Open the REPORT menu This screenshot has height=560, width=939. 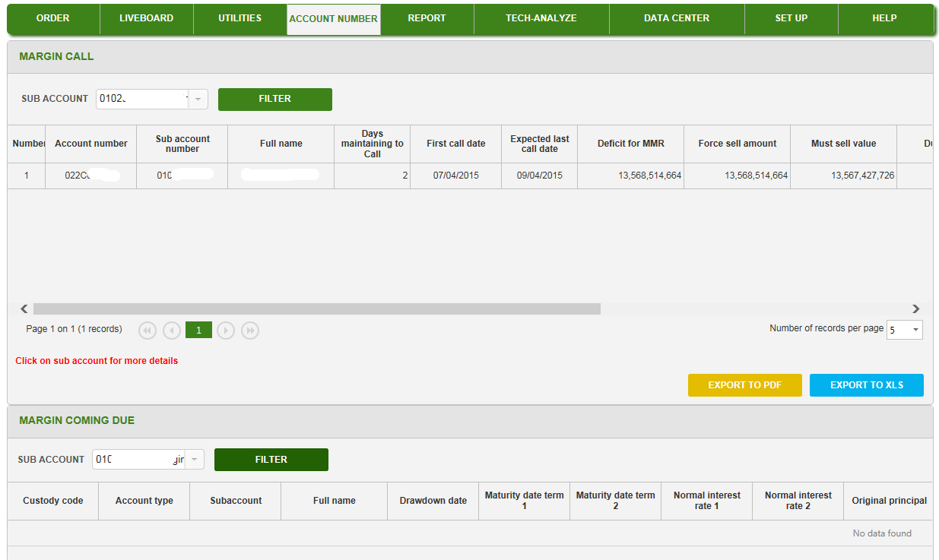(427, 18)
